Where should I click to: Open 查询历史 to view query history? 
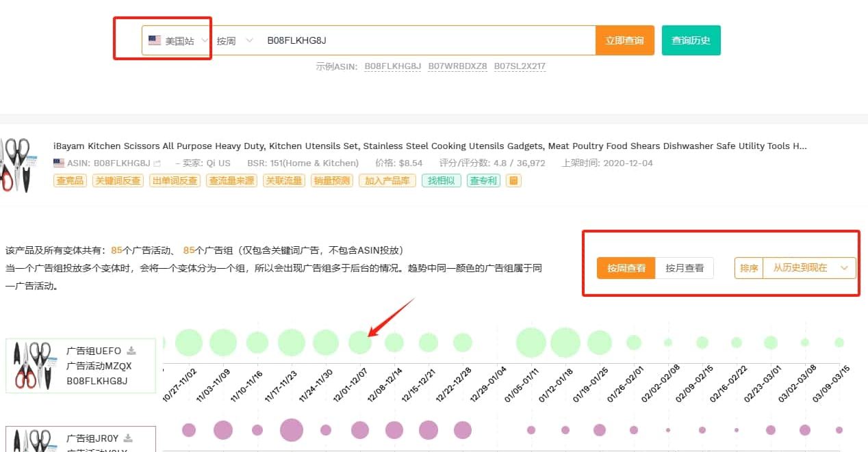pos(691,40)
